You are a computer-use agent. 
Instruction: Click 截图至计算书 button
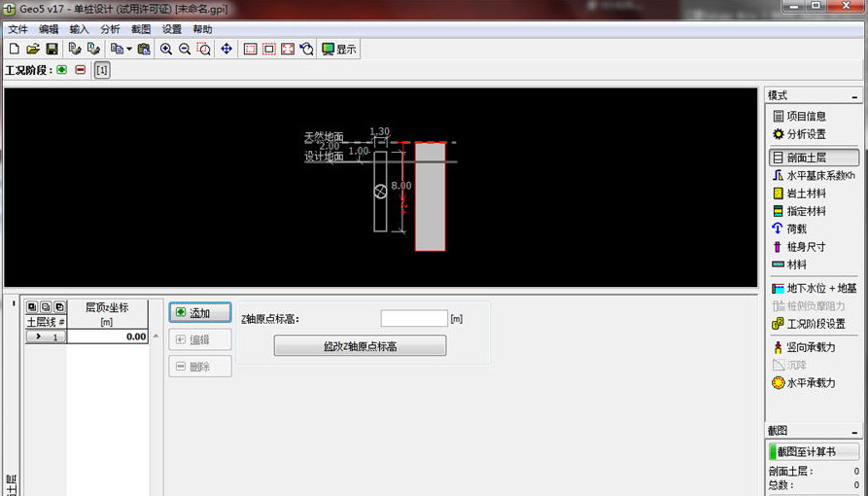(x=814, y=451)
